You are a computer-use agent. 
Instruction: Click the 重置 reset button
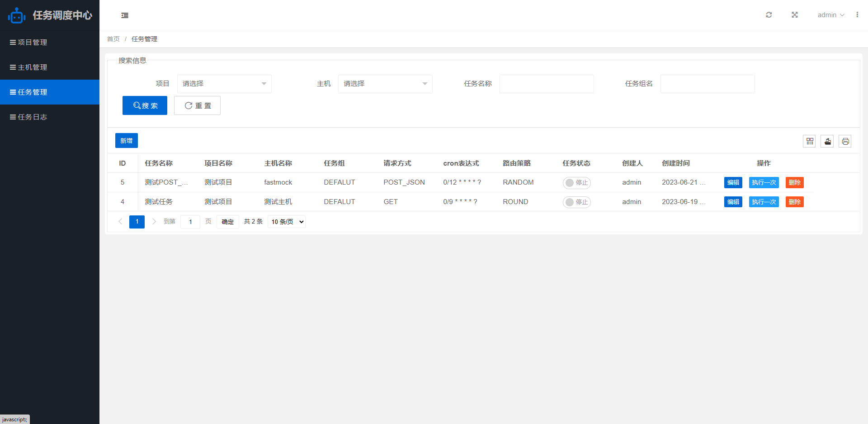click(x=197, y=105)
